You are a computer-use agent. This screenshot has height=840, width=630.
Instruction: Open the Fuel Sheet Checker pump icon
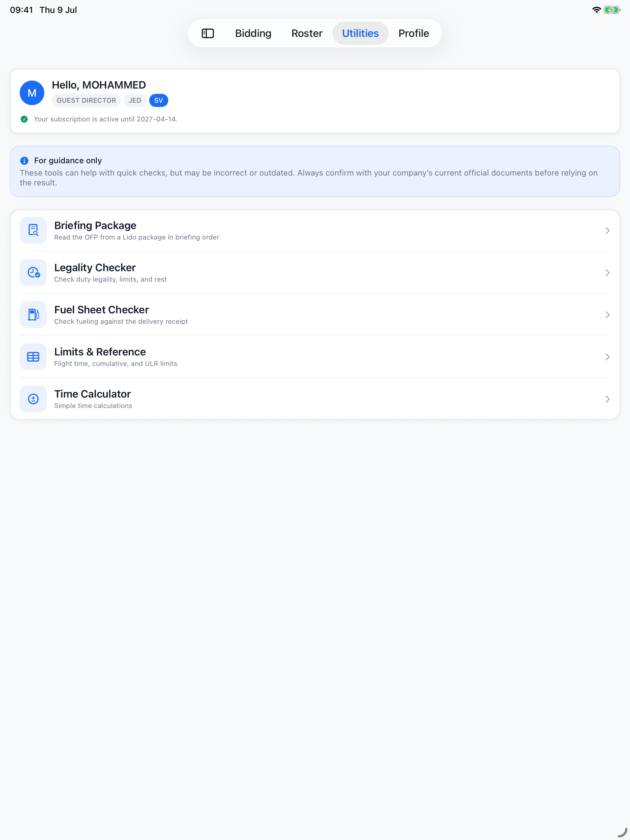(34, 315)
